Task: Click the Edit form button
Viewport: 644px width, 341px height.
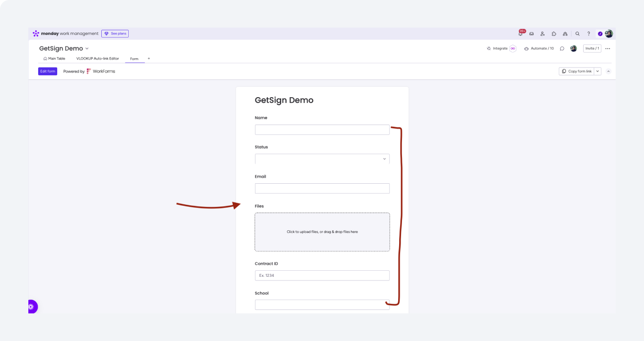Action: pyautogui.click(x=47, y=71)
